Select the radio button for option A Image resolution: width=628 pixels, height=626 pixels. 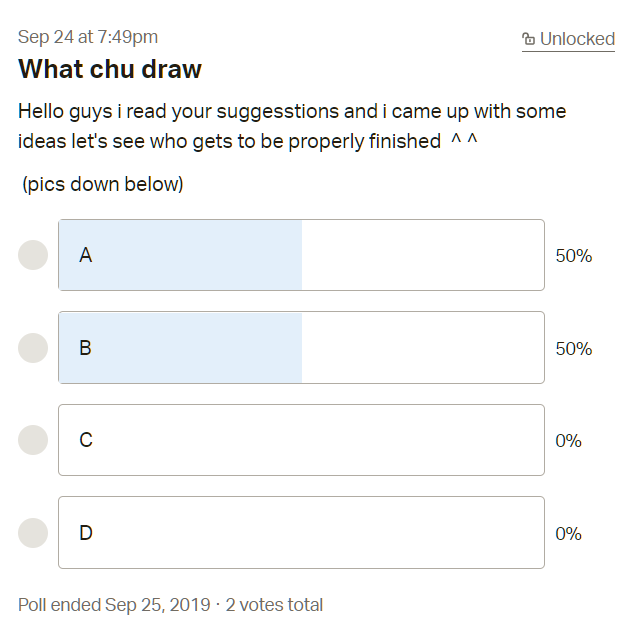tap(33, 255)
